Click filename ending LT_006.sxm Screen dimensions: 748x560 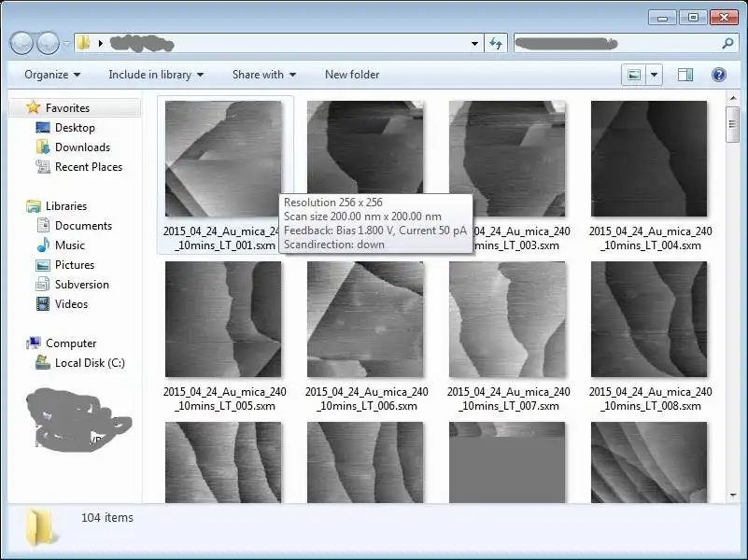point(366,399)
